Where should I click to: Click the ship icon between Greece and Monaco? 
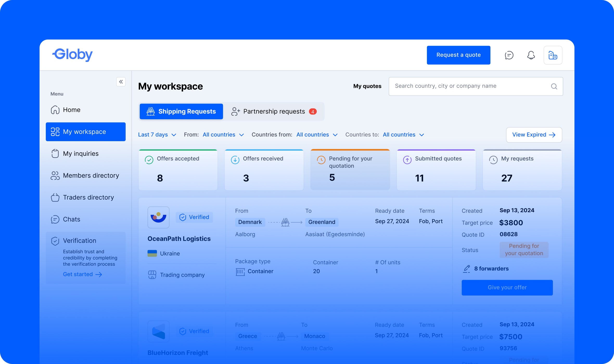[281, 336]
